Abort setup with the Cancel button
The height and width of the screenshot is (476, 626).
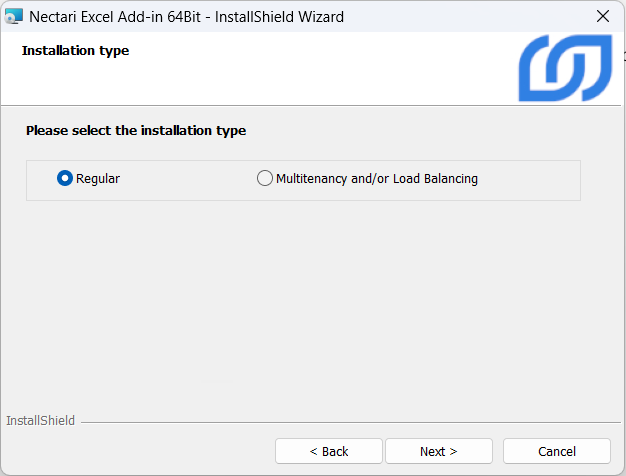pyautogui.click(x=557, y=451)
